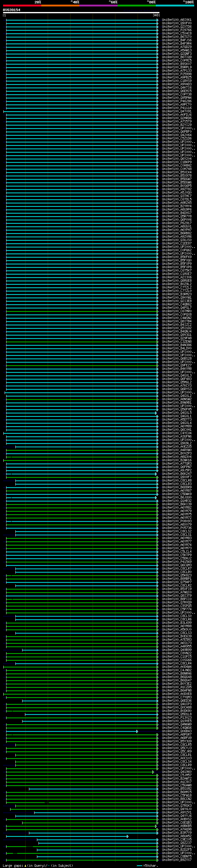Click the purple ~60% legend segment

click(x=98, y=6)
